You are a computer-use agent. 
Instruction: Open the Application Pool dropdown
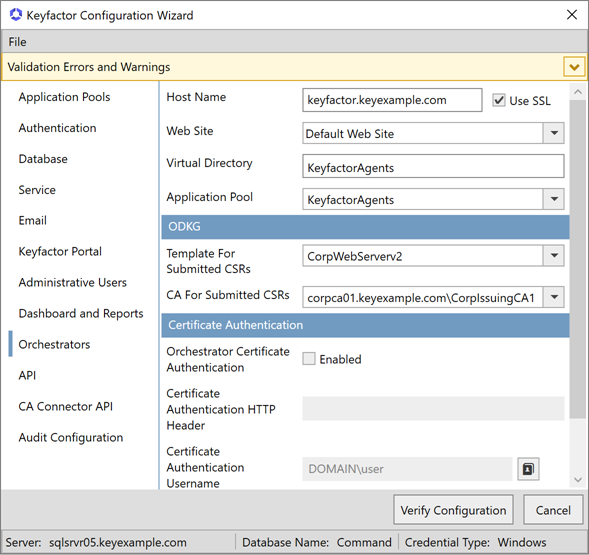[x=554, y=199]
